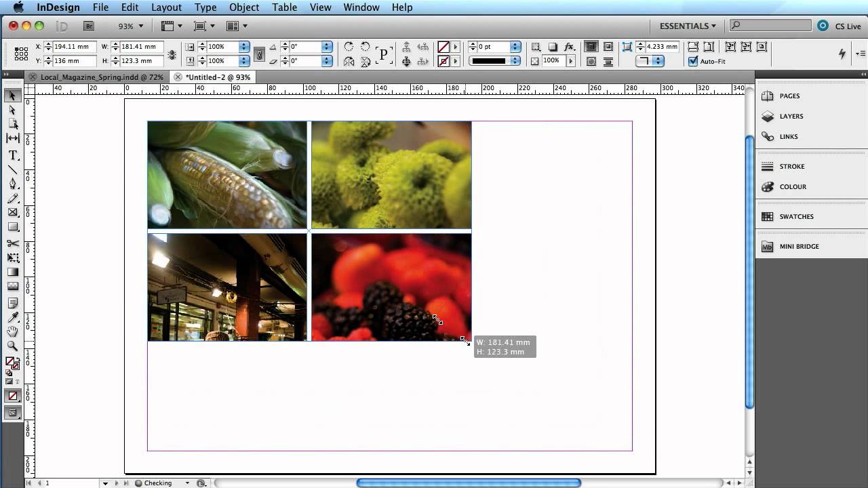Toggle Apply None colour button in toolbox
This screenshot has width=868, height=488.
[13, 396]
